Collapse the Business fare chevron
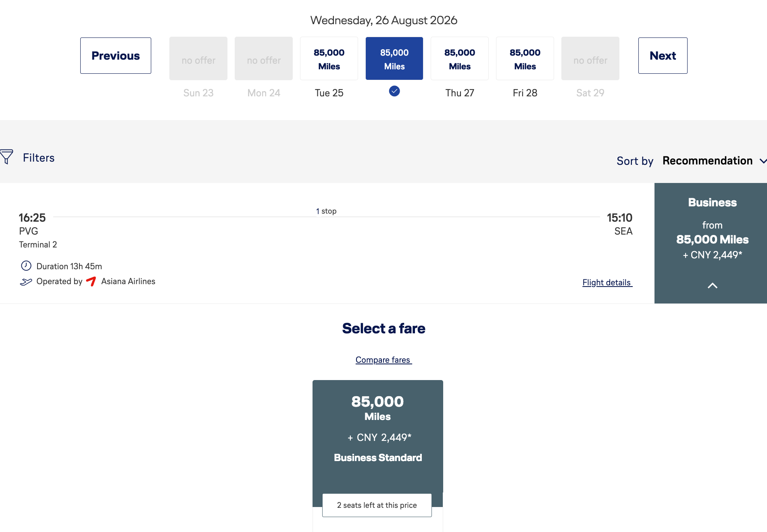Screen dimensions: 767x532 [x=712, y=285]
